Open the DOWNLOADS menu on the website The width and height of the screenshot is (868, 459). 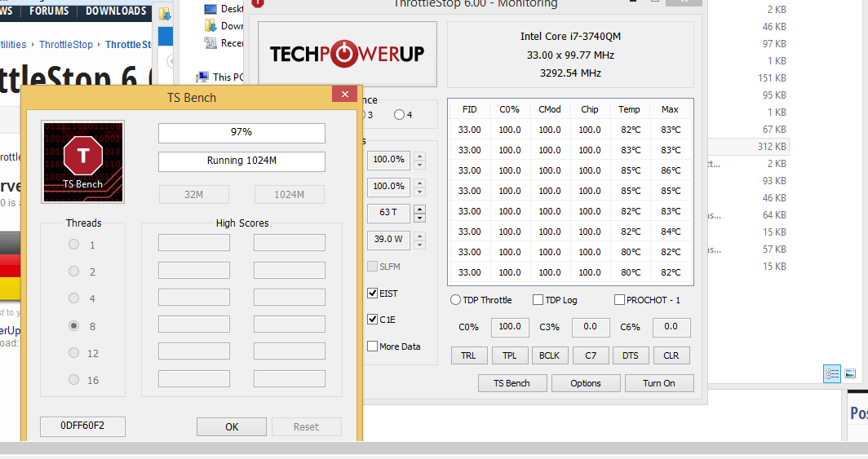click(116, 11)
